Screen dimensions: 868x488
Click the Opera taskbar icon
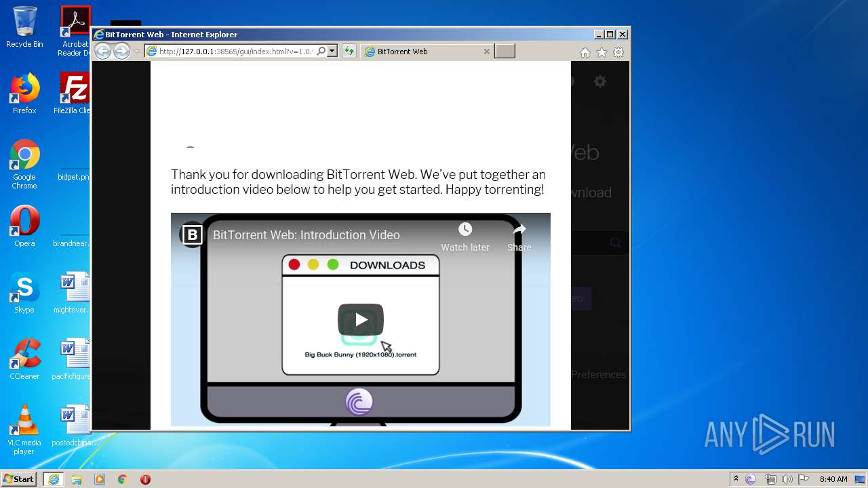[x=145, y=479]
